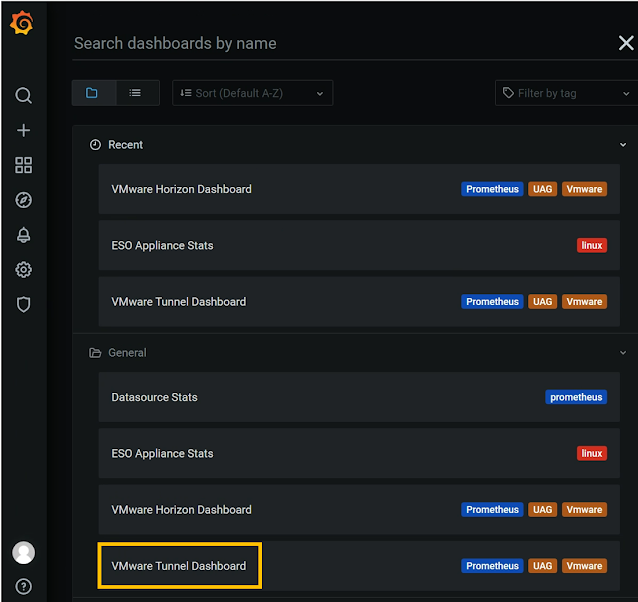Open VMware Horizon Dashboard in General folder
638x602 pixels.
[359, 510]
